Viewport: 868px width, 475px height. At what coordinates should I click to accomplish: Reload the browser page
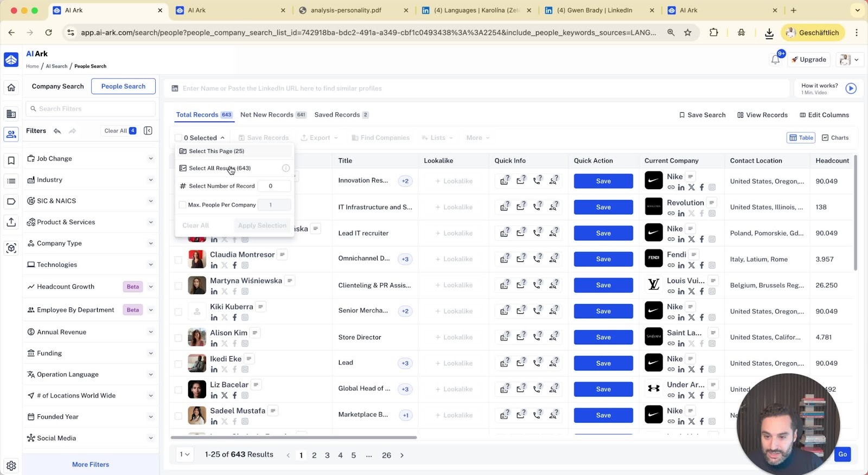coord(48,33)
